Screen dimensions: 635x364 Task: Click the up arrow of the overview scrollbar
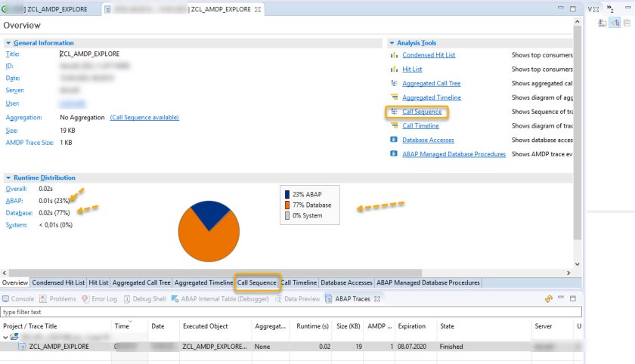point(577,21)
